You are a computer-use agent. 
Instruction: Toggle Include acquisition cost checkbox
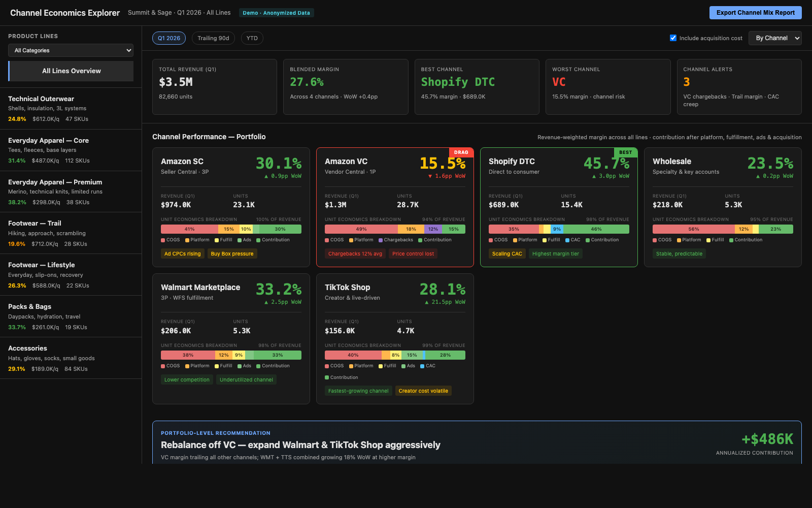point(673,38)
